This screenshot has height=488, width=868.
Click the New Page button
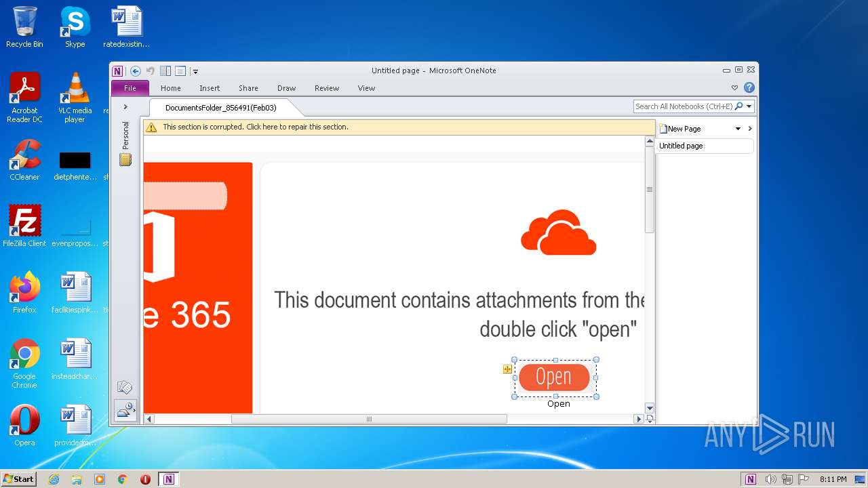click(x=680, y=129)
